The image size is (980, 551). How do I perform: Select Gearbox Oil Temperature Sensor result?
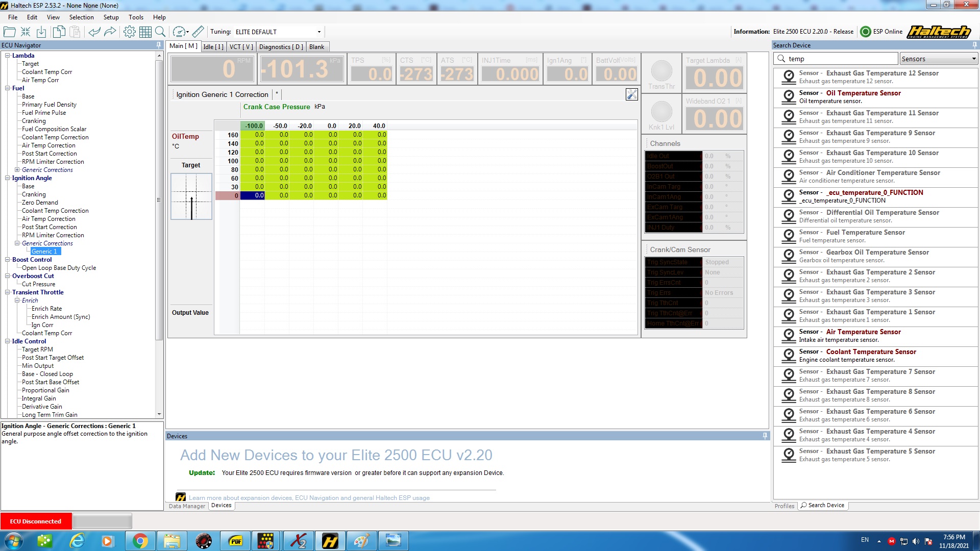pos(875,256)
